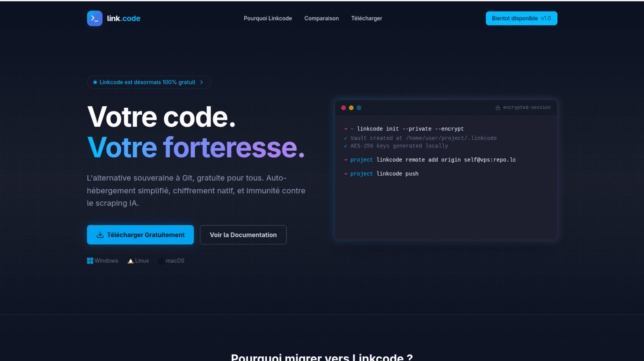Click the 'linkcode push' command line

[x=381, y=174]
